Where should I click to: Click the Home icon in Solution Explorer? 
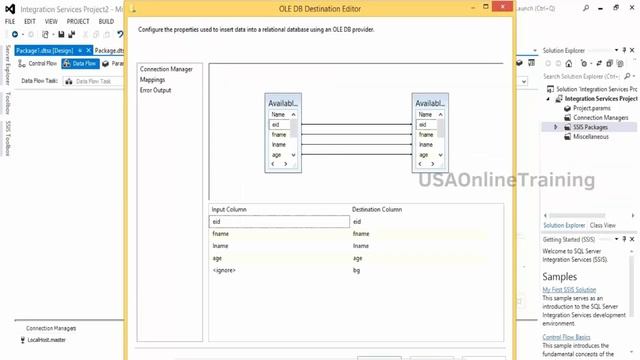[569, 63]
